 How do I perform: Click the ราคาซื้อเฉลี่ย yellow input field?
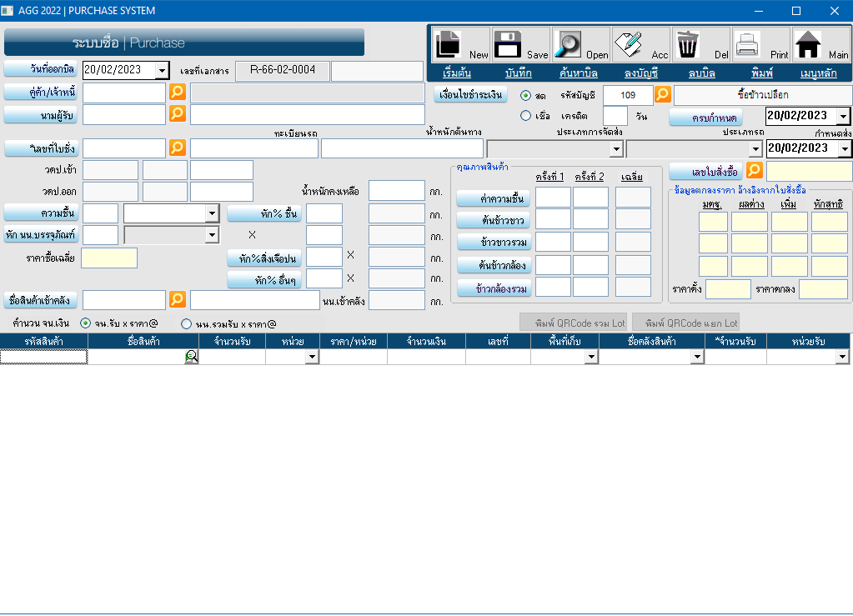coord(109,258)
